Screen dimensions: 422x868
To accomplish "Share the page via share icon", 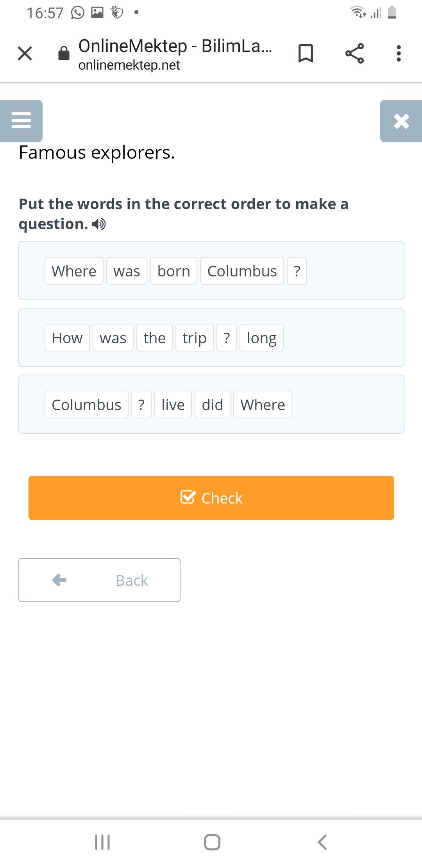I will coord(354,54).
